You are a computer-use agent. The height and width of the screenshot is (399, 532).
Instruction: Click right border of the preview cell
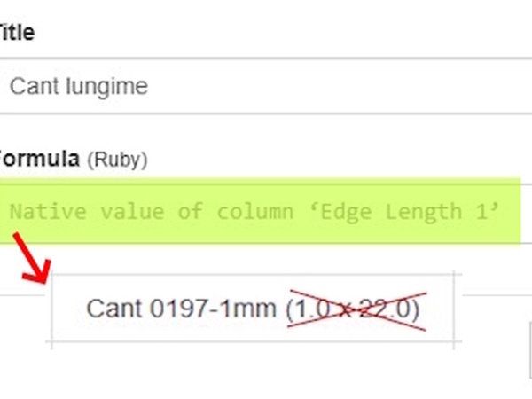[x=453, y=308]
